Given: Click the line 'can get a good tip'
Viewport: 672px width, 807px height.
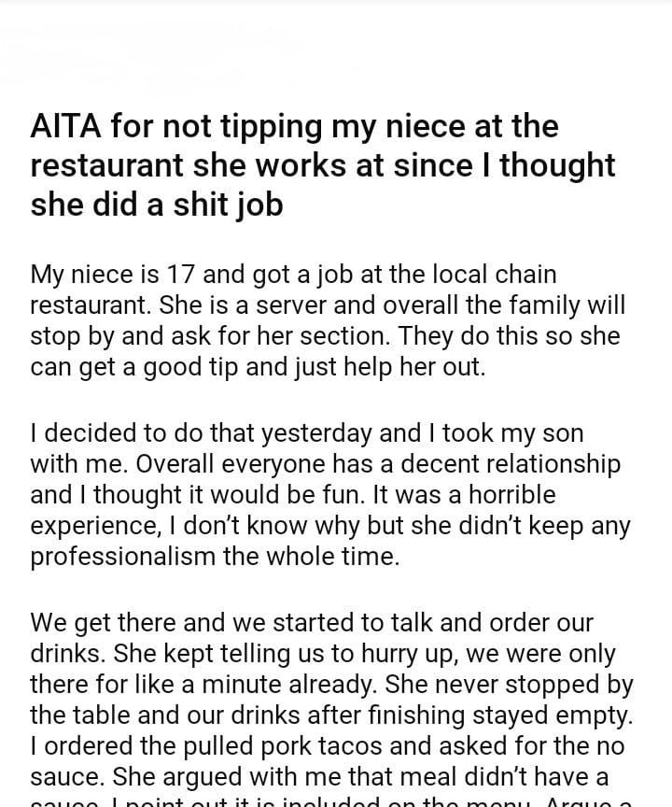Looking at the screenshot, I should (x=258, y=366).
